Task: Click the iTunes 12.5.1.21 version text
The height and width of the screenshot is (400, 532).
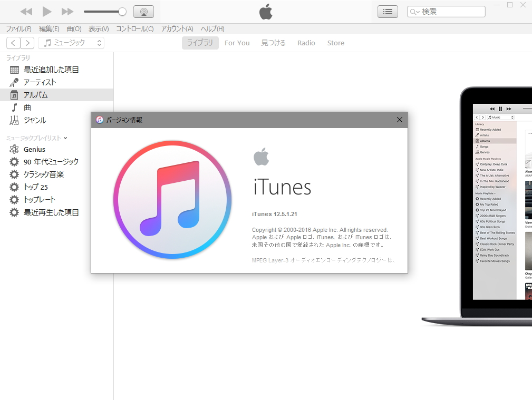Action: click(x=275, y=214)
